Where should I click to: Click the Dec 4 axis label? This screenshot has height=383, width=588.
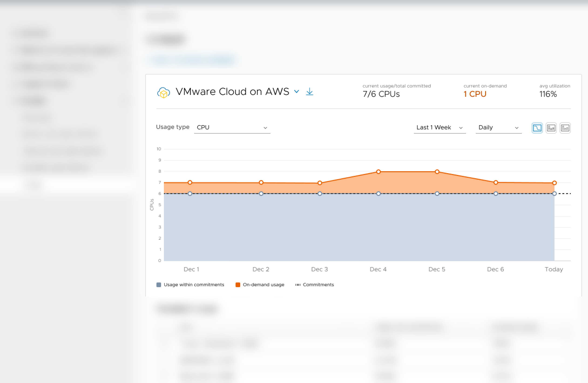tap(378, 269)
